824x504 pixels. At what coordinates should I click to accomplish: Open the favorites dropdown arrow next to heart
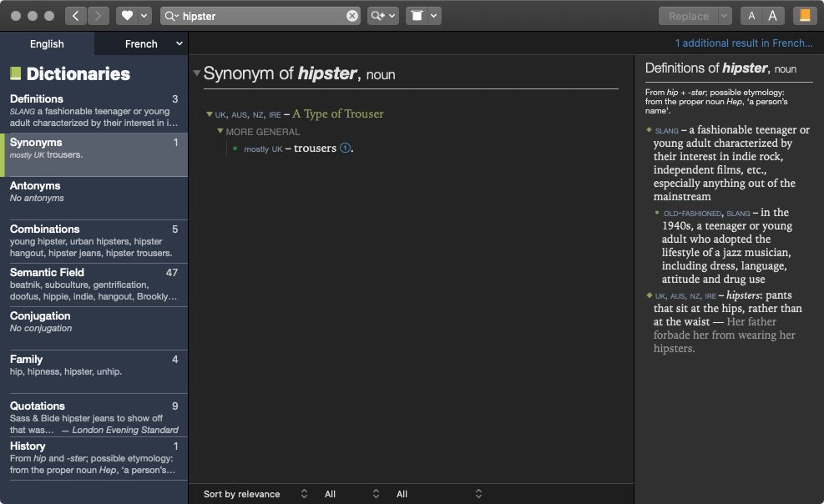tap(144, 16)
